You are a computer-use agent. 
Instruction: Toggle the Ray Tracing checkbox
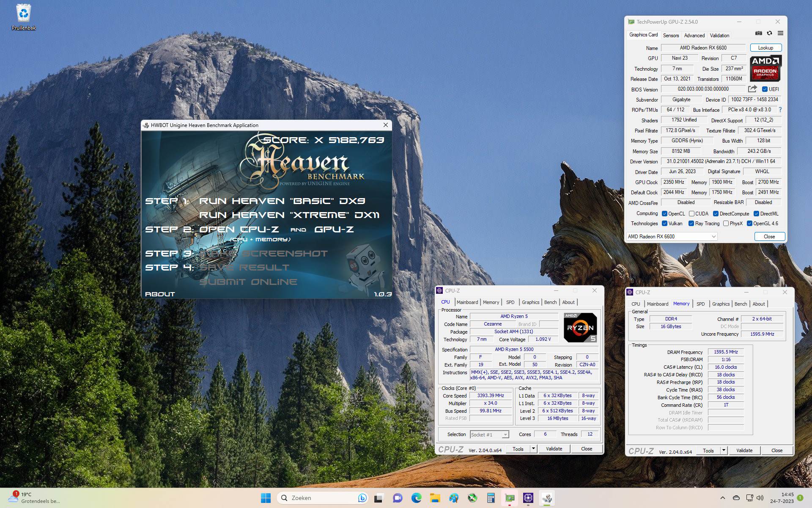coord(691,224)
